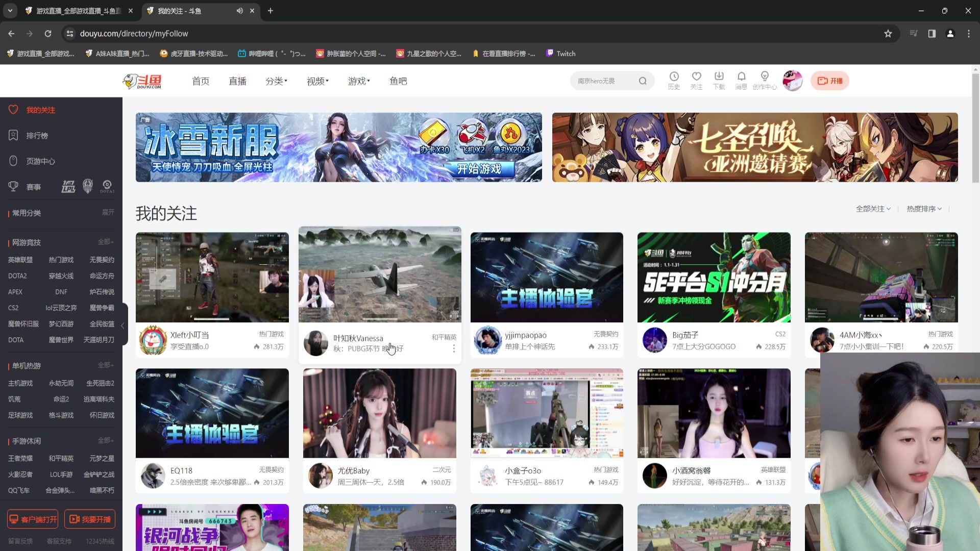This screenshot has height=551, width=980.
Task: Open the 英雄联盟 category link
Action: coord(20,260)
